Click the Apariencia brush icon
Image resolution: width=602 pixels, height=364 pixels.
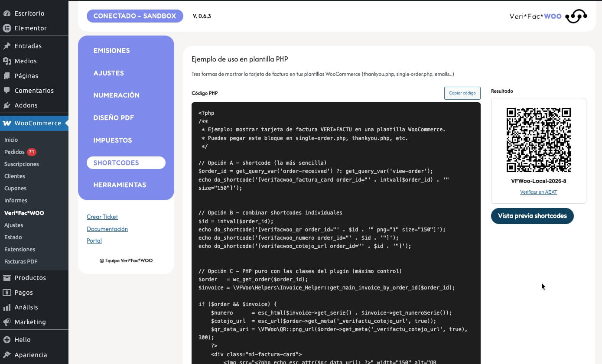click(7, 355)
